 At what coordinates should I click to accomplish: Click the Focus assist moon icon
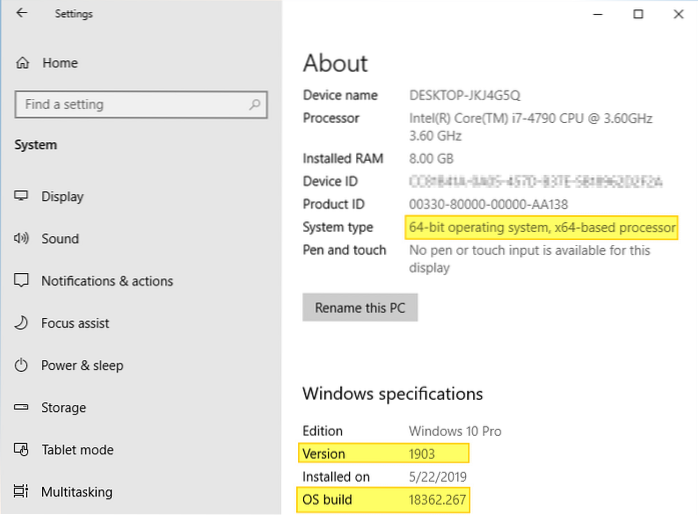click(21, 323)
